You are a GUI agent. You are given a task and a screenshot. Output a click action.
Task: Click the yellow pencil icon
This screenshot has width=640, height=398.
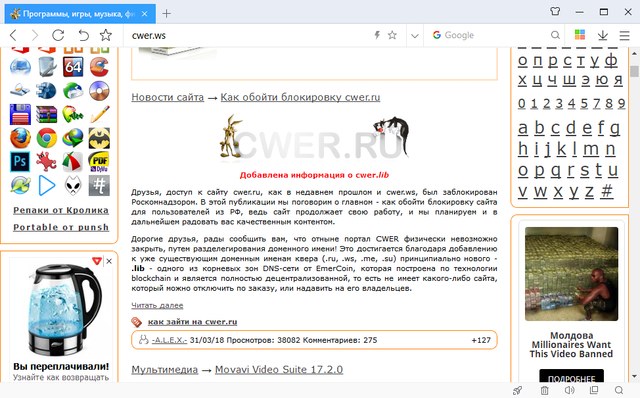point(100,114)
